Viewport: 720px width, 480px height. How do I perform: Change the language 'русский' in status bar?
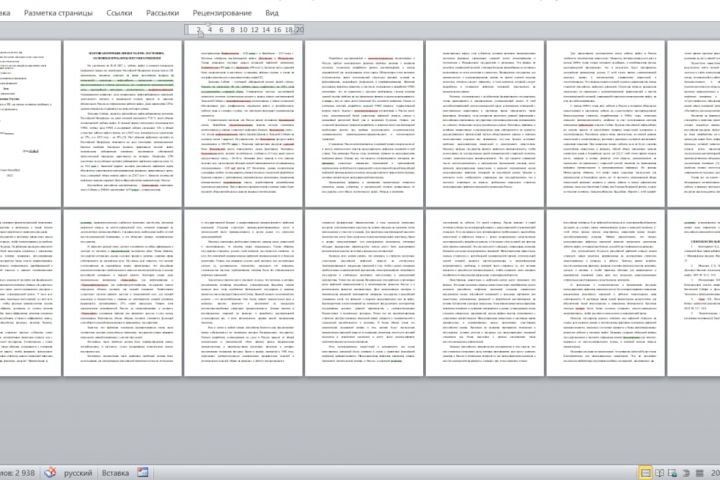tap(78, 473)
